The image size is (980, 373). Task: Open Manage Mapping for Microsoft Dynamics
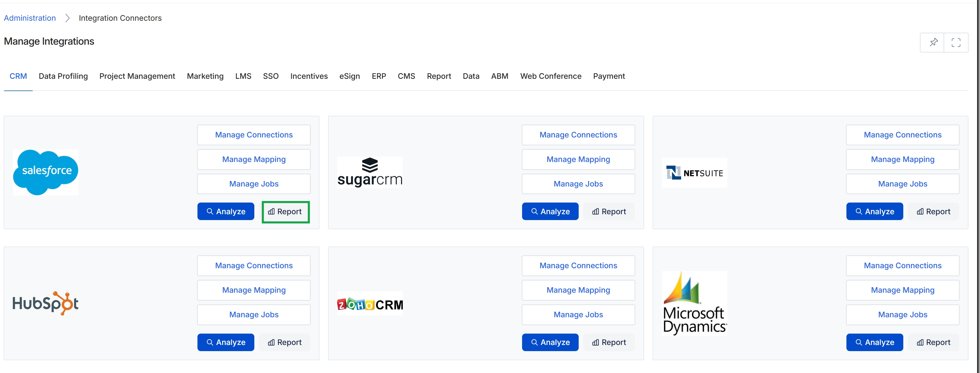pyautogui.click(x=903, y=290)
